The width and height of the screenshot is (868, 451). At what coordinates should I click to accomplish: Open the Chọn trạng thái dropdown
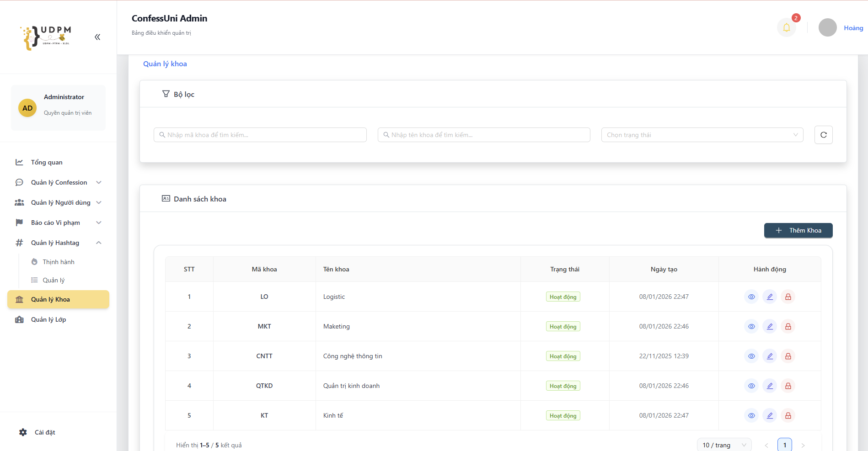(702, 135)
